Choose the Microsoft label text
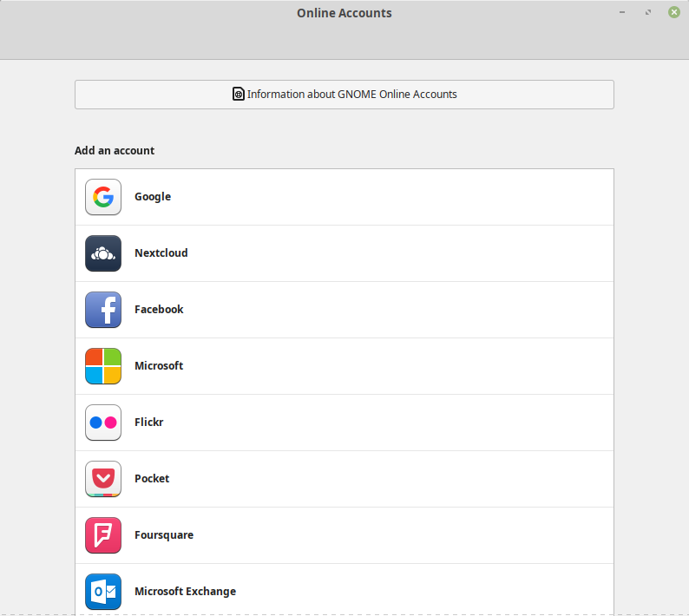This screenshot has height=616, width=689. (159, 365)
